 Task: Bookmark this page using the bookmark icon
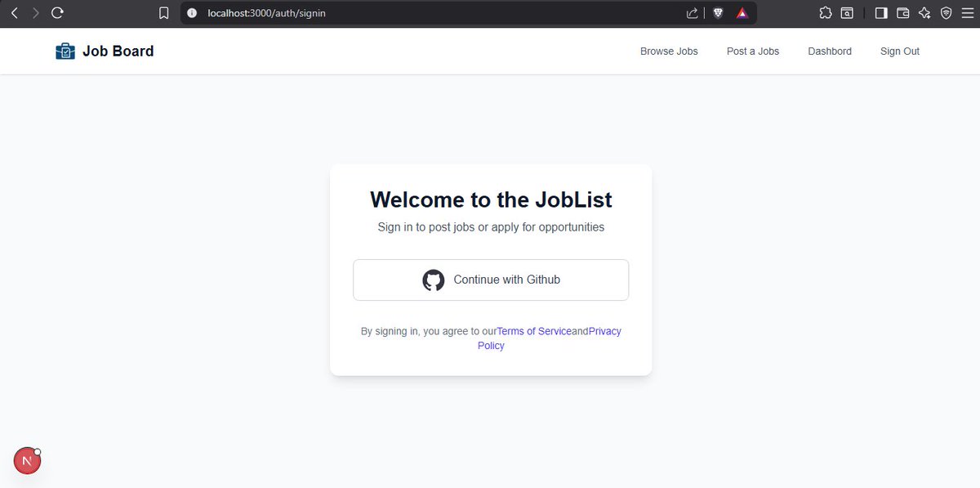click(164, 13)
